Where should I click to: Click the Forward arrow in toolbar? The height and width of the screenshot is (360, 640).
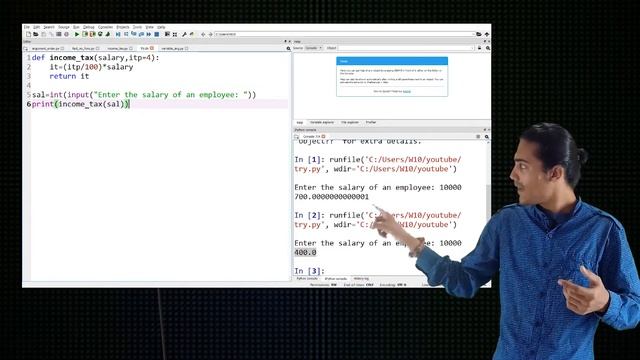coord(211,34)
